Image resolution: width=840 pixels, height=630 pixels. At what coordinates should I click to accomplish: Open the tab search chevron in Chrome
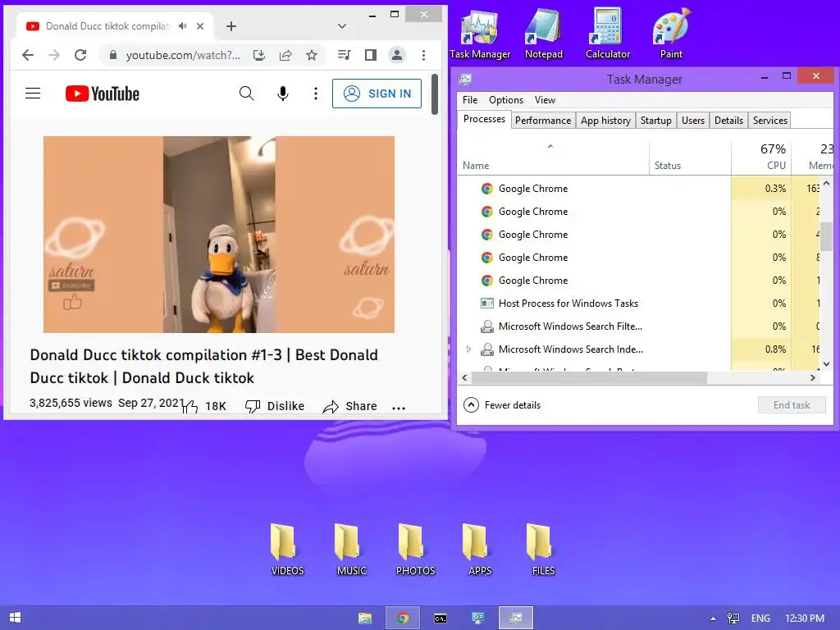[x=342, y=25]
